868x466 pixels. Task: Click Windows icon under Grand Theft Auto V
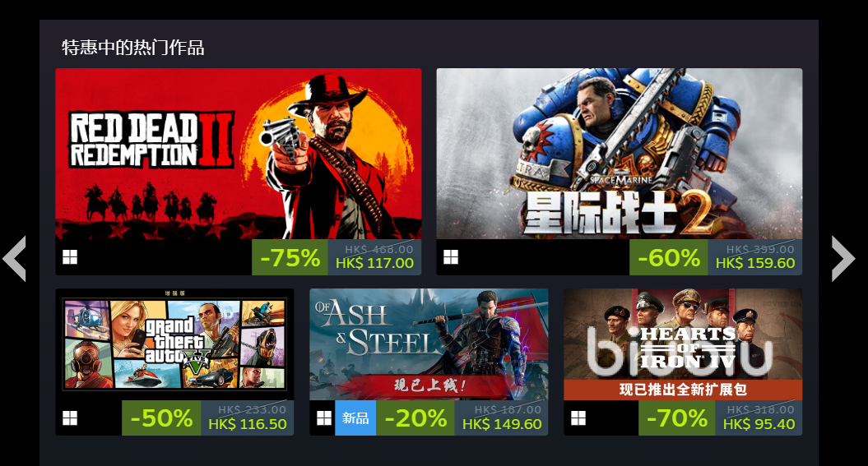[x=70, y=418]
